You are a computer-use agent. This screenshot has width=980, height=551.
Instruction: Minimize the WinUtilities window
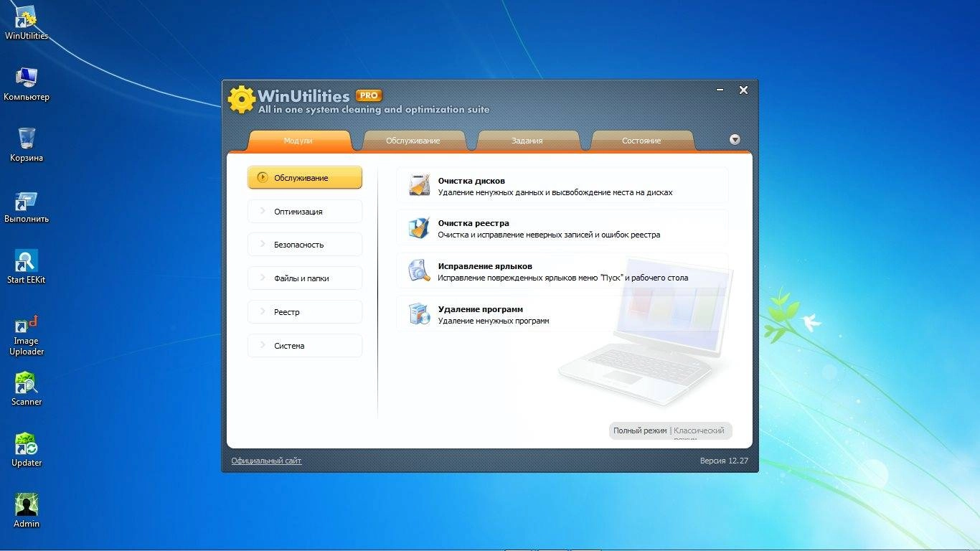[720, 90]
